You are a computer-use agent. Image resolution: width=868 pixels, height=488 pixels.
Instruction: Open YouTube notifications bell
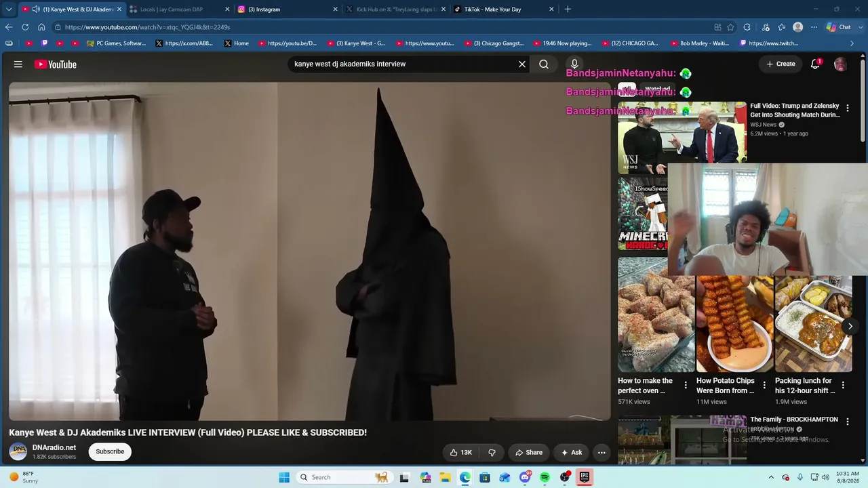click(815, 64)
